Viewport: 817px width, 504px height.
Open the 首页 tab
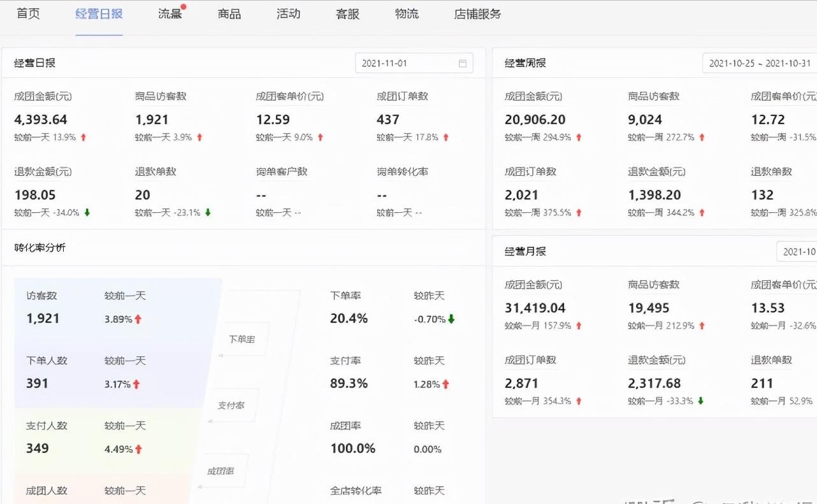pyautogui.click(x=28, y=13)
